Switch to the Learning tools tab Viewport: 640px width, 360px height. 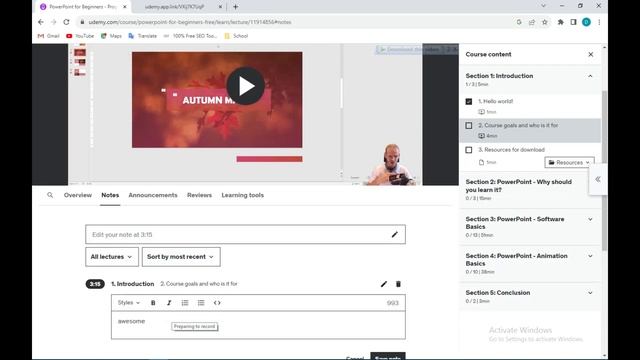click(242, 195)
